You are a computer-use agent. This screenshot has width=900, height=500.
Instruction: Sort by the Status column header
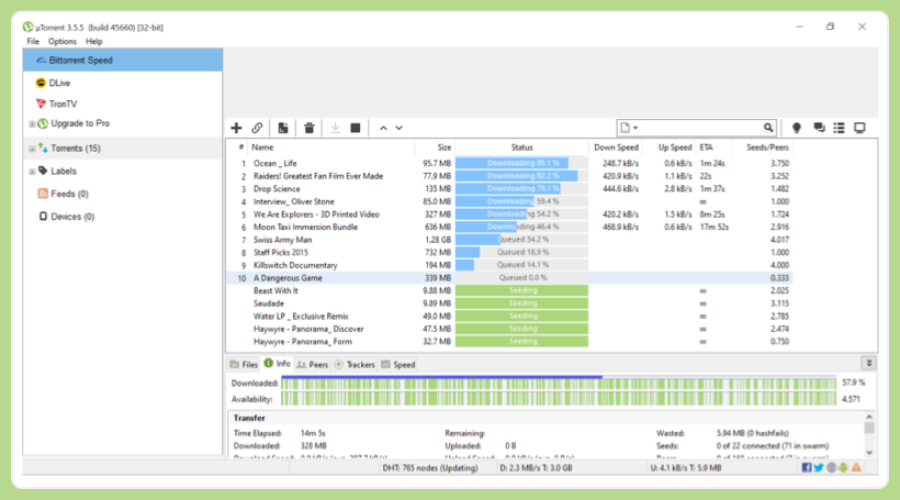click(x=522, y=148)
